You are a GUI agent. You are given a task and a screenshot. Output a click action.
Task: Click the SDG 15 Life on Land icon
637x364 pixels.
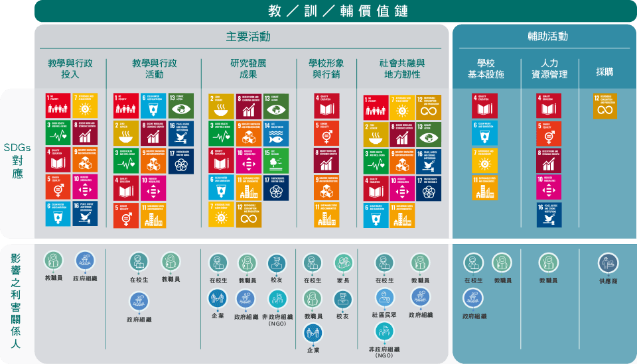(276, 160)
